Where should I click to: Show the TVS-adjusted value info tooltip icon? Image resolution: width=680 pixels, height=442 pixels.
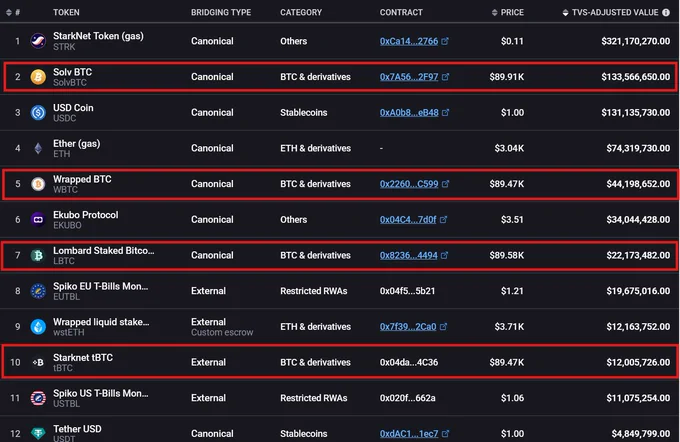(x=666, y=12)
